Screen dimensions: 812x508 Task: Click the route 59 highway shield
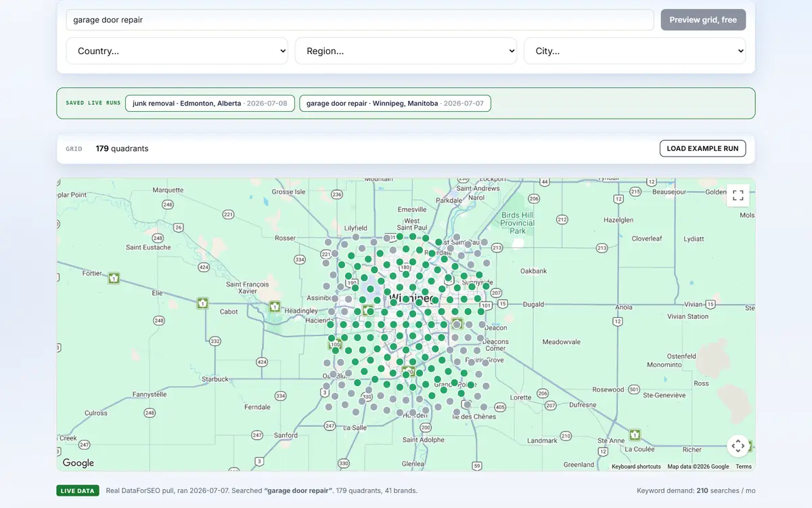pos(477,466)
